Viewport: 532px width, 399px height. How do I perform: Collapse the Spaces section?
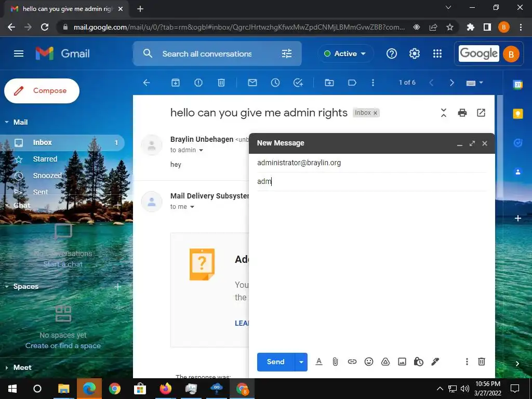click(7, 287)
